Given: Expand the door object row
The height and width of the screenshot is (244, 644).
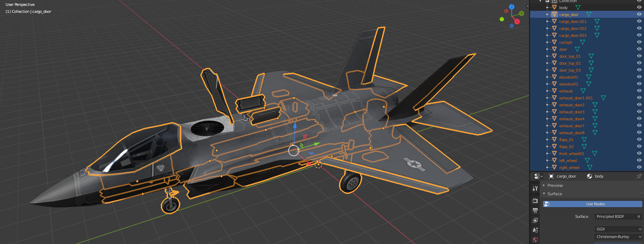Looking at the screenshot, I should tap(547, 49).
